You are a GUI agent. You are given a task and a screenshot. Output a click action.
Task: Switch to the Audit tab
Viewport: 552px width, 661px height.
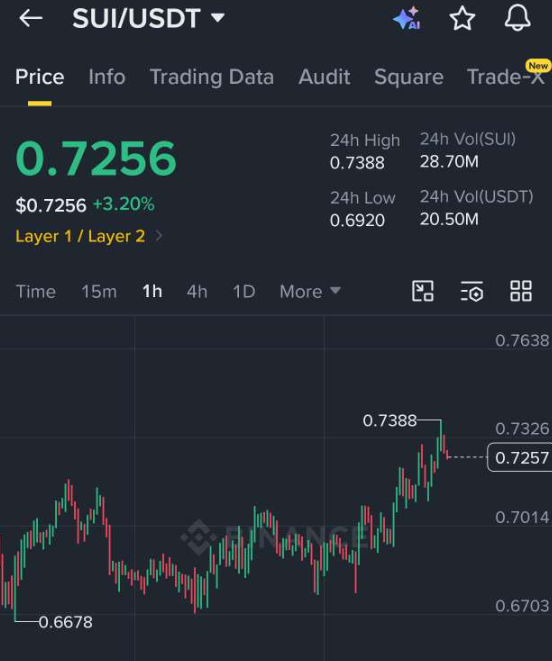pos(324,77)
